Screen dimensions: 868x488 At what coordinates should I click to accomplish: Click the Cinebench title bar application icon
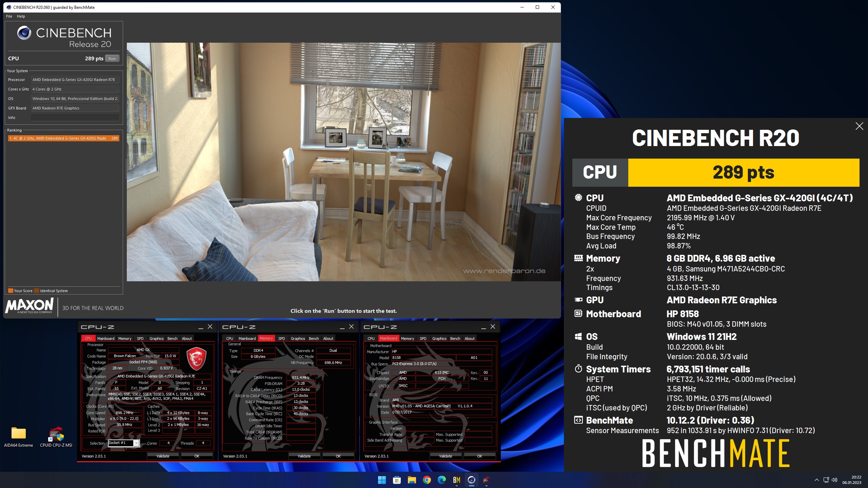point(8,7)
